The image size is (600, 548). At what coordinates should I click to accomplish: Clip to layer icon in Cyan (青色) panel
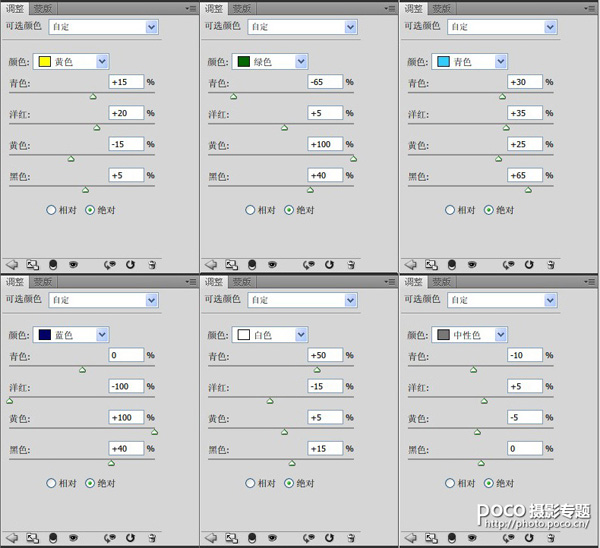point(452,264)
